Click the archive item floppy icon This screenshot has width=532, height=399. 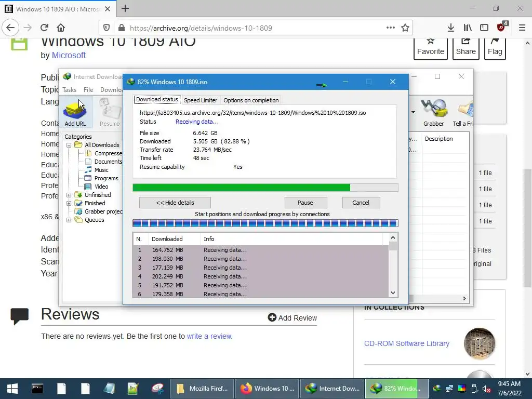tap(19, 45)
